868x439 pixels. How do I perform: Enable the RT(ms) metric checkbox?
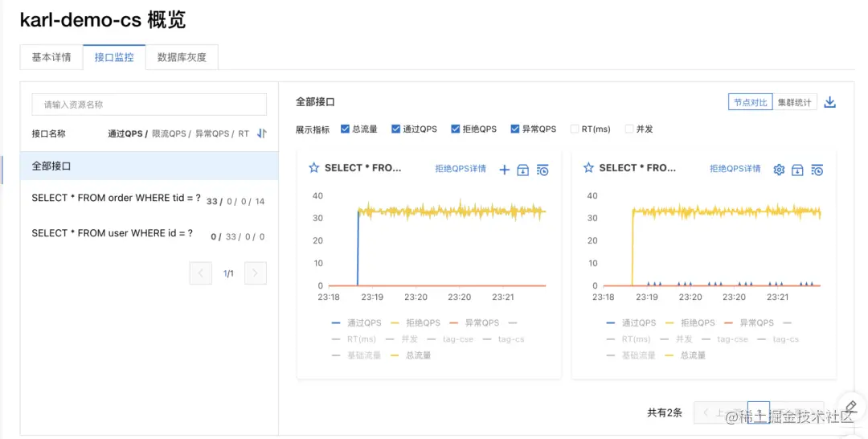(575, 129)
